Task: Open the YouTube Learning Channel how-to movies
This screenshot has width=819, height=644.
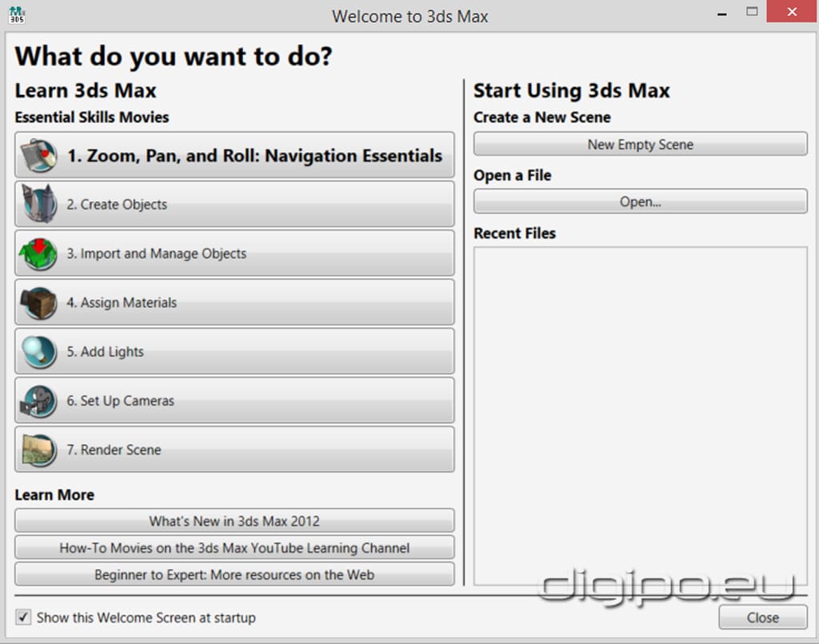Action: pyautogui.click(x=234, y=548)
